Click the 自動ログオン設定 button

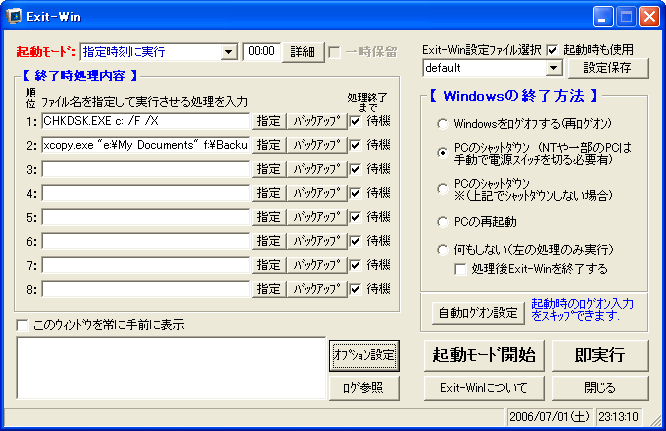pyautogui.click(x=478, y=313)
